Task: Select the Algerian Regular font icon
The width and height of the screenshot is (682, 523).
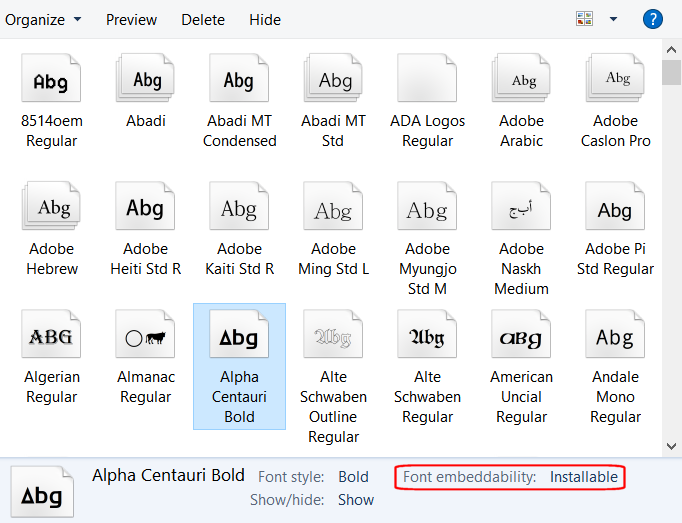Action: [51, 338]
